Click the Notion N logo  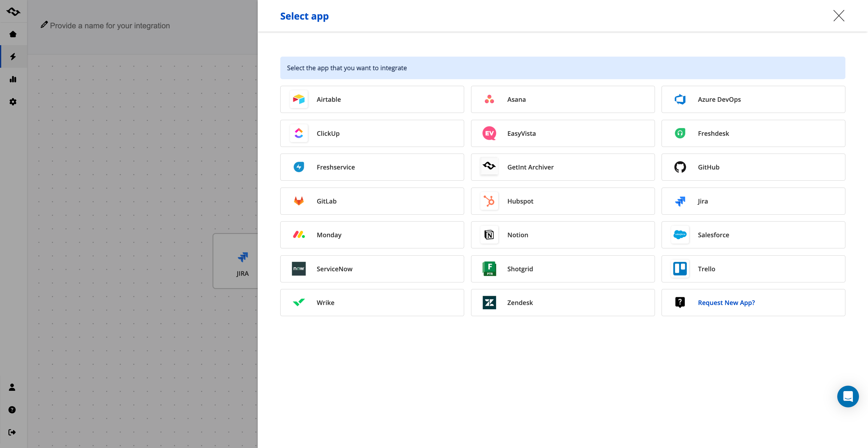489,235
